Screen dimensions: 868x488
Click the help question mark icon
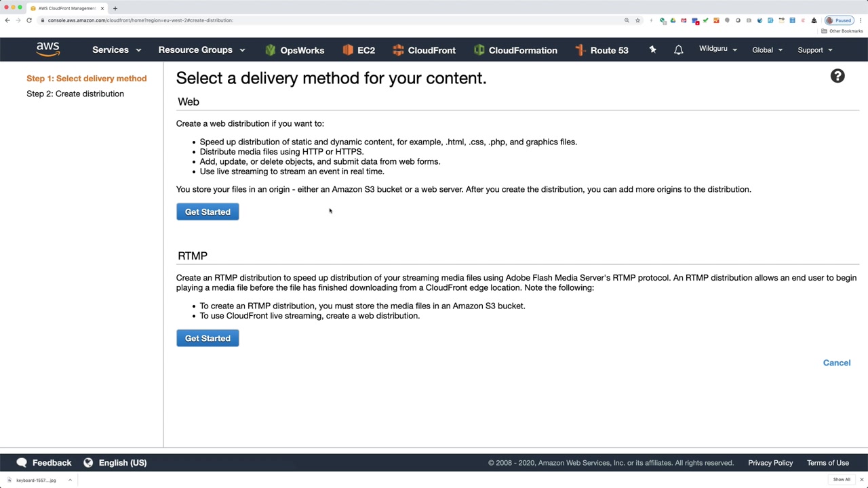point(837,76)
